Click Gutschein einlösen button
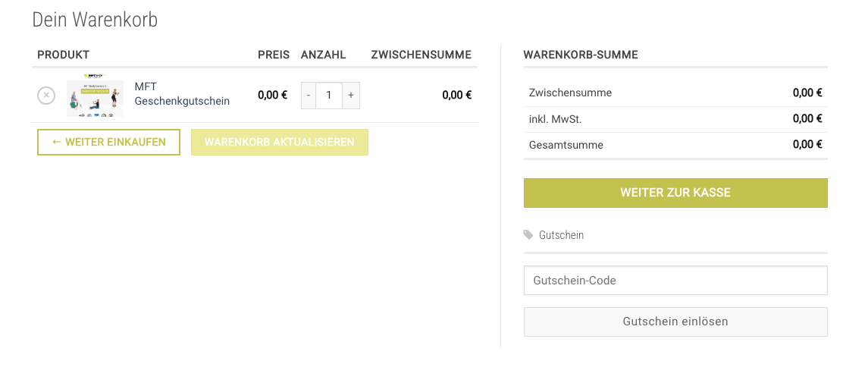The height and width of the screenshot is (383, 868). [x=675, y=322]
